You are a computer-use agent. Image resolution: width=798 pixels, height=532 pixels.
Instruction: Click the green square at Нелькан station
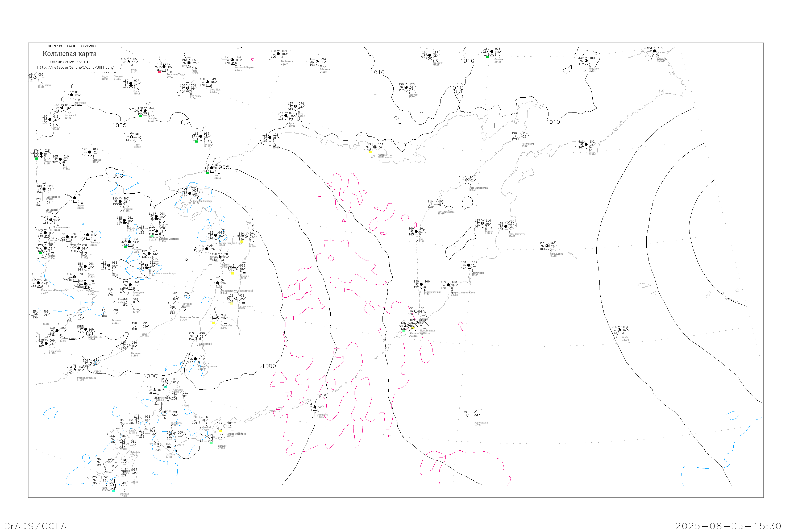(x=197, y=142)
